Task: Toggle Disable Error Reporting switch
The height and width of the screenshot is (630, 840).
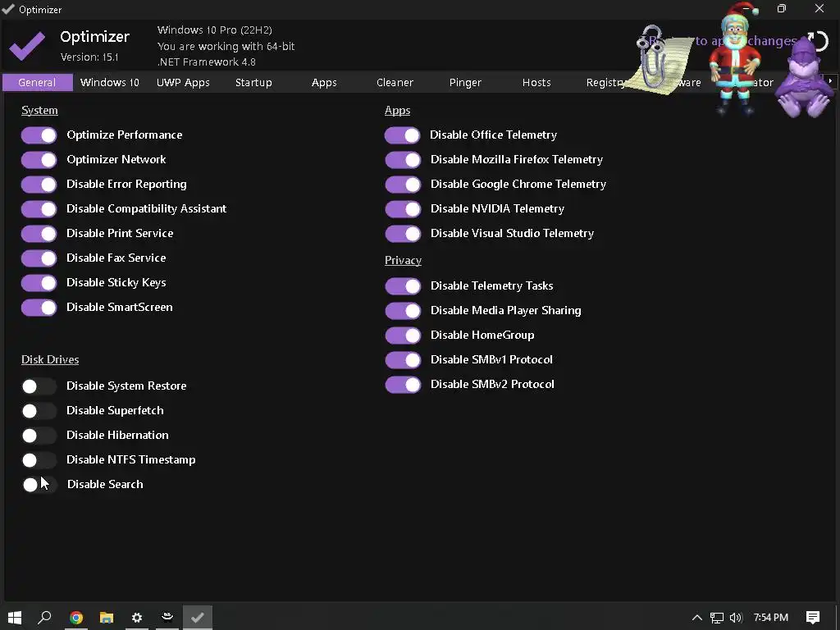Action: (x=39, y=185)
